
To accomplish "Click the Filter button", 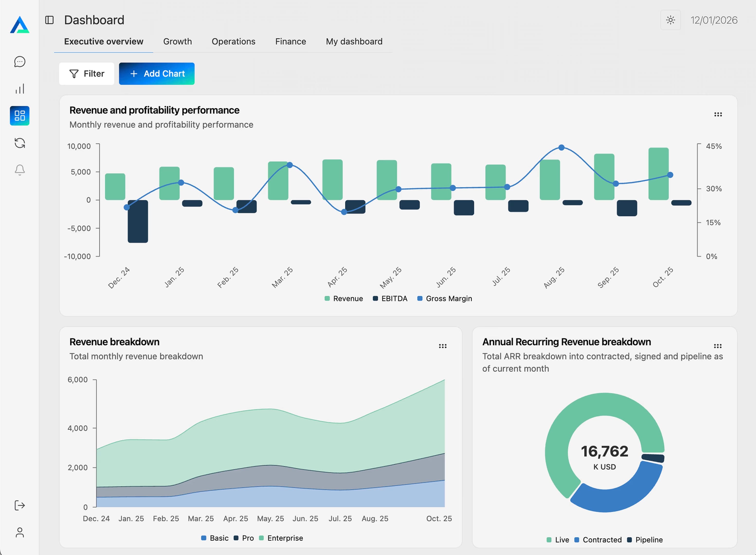I will coord(87,74).
